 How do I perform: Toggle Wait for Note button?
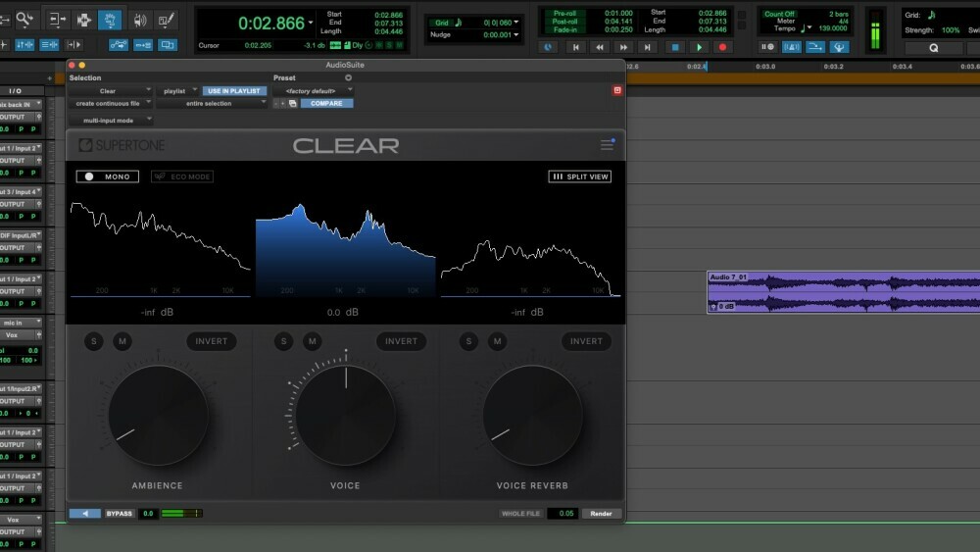click(x=767, y=47)
